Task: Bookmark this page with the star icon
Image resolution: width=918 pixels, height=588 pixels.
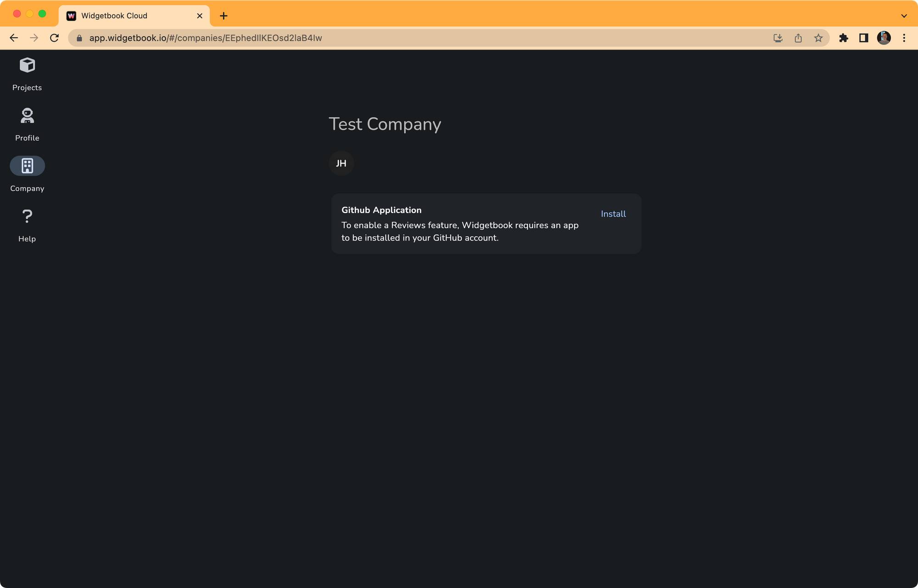Action: (818, 38)
